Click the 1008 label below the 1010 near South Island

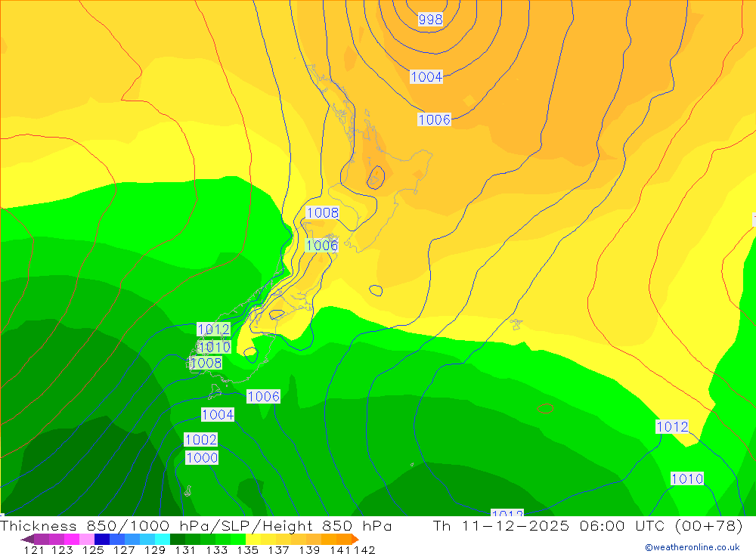click(206, 363)
